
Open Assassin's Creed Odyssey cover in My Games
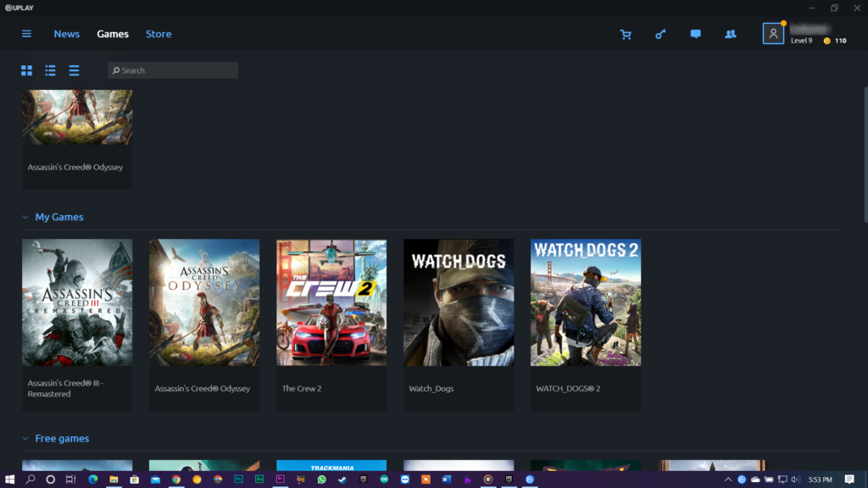coord(204,302)
